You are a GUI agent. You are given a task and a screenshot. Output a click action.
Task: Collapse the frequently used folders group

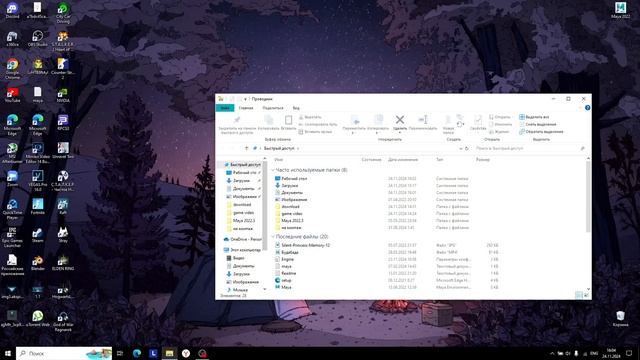click(273, 170)
